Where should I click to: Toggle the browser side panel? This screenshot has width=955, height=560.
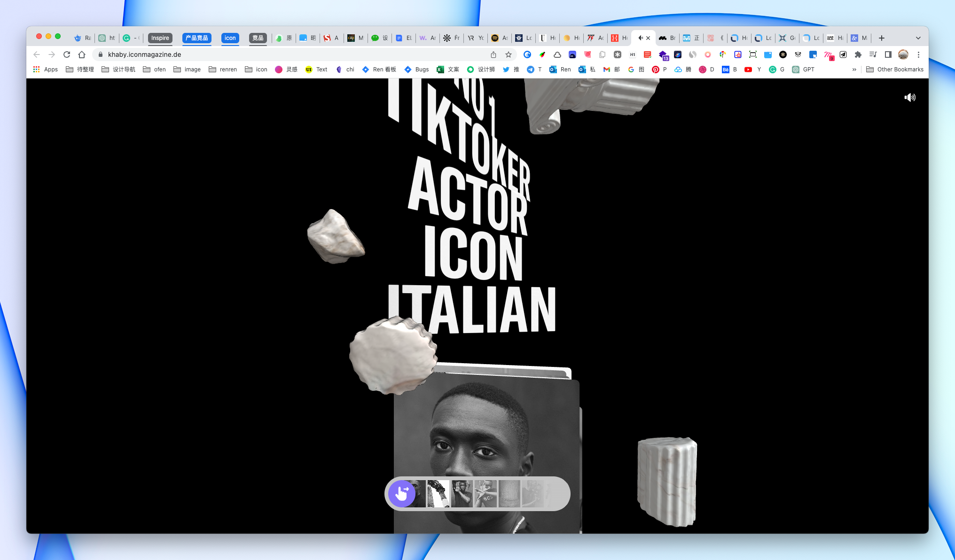[888, 54]
